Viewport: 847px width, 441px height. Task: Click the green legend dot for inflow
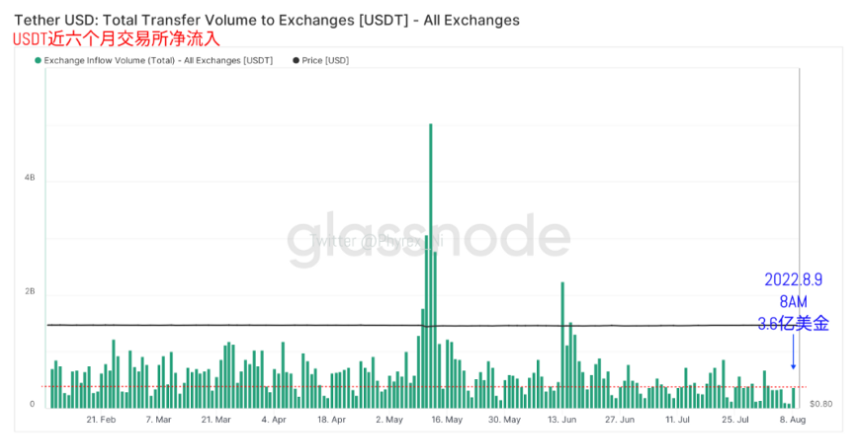(38, 61)
